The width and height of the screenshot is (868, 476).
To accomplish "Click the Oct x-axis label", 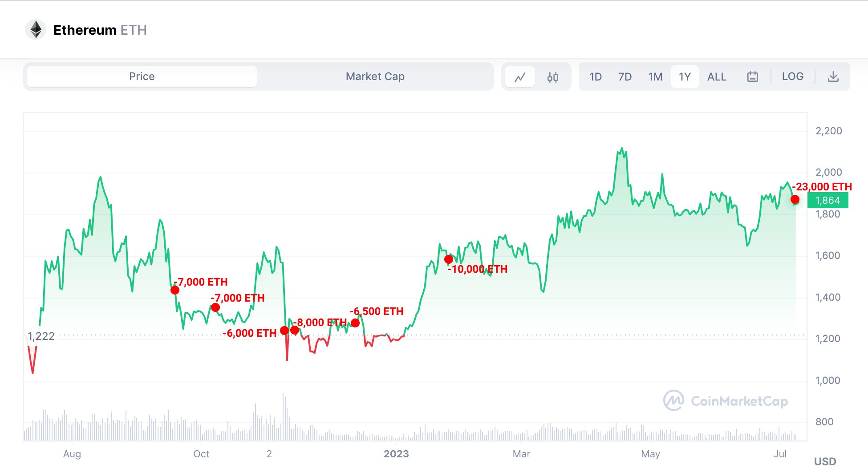I will (x=201, y=454).
